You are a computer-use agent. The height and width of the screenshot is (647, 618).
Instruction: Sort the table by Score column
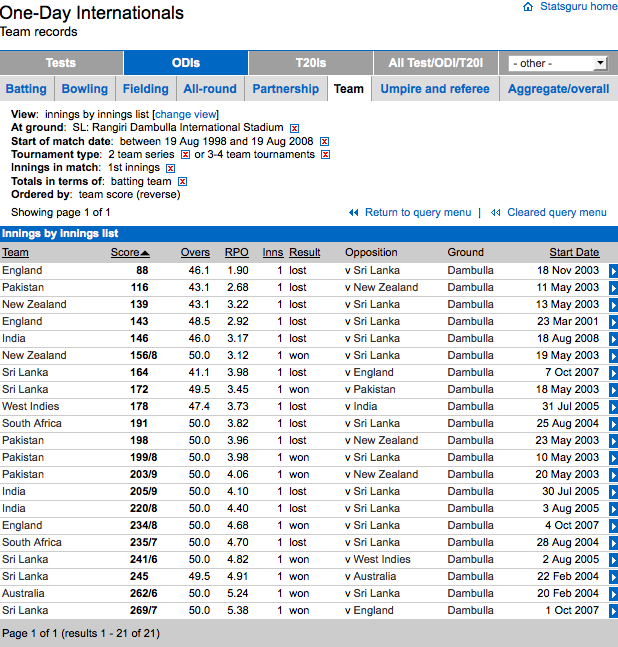(x=130, y=252)
